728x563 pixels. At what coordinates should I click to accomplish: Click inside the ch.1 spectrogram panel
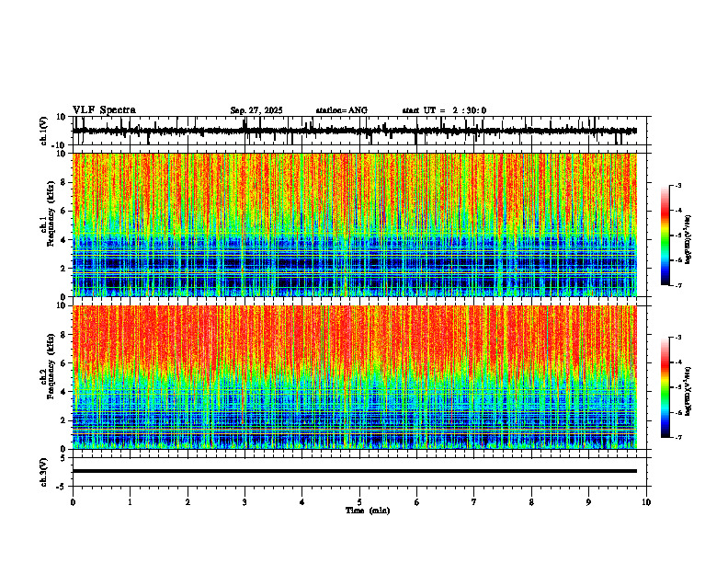pos(354,224)
